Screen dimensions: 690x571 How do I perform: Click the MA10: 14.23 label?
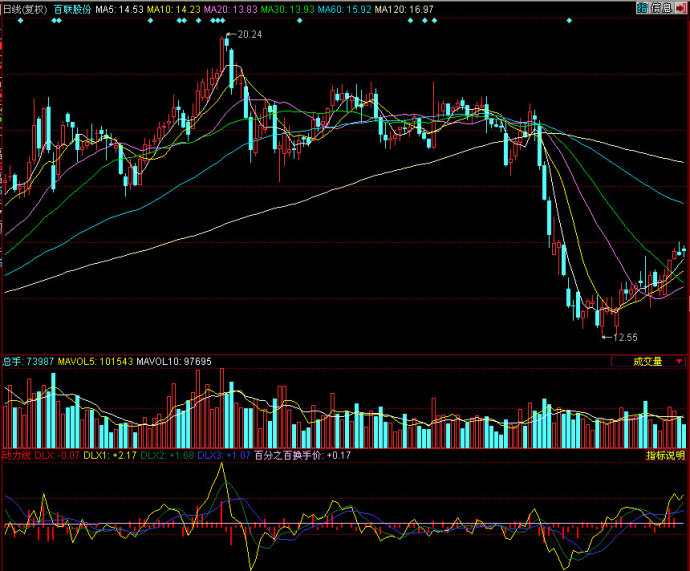(173, 9)
